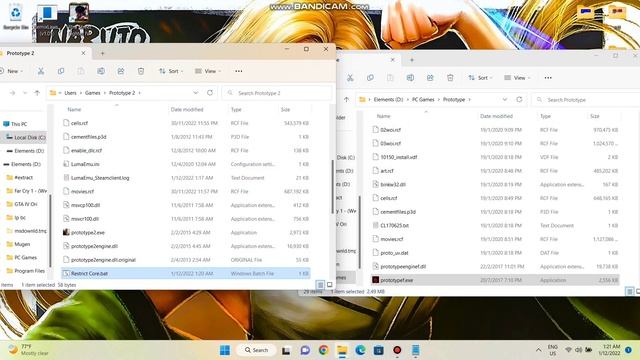Click vertical scrollbar of Prototype 2 file list
This screenshot has height=360, width=640.
tap(332, 186)
